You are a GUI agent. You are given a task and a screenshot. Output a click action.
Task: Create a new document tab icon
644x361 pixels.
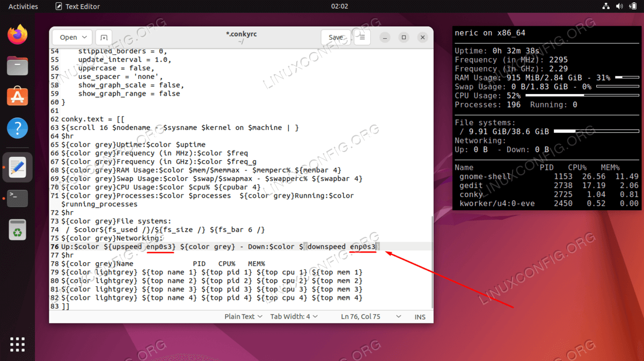(x=104, y=38)
